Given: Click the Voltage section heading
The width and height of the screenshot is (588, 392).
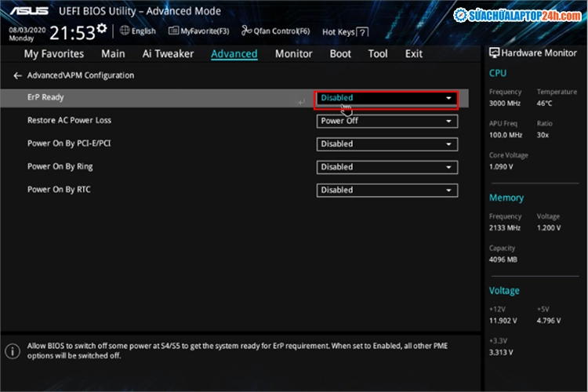Looking at the screenshot, I should [x=504, y=291].
